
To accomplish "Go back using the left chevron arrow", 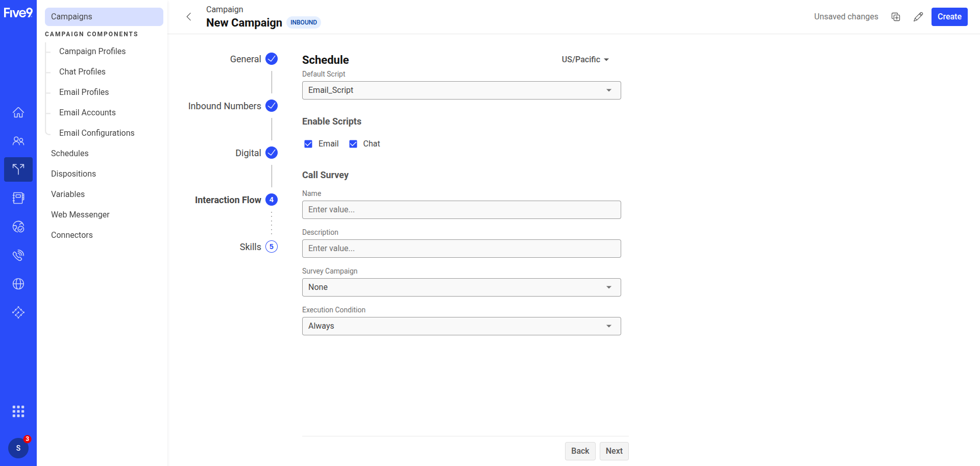I will (x=189, y=17).
